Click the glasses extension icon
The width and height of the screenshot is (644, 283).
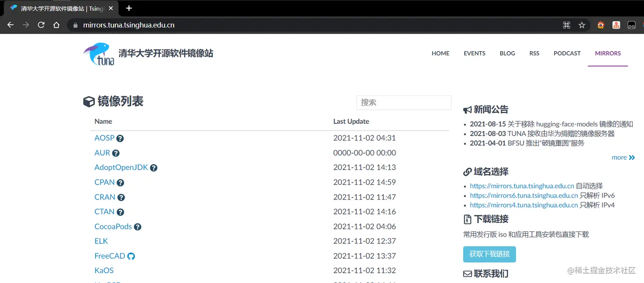[632, 25]
